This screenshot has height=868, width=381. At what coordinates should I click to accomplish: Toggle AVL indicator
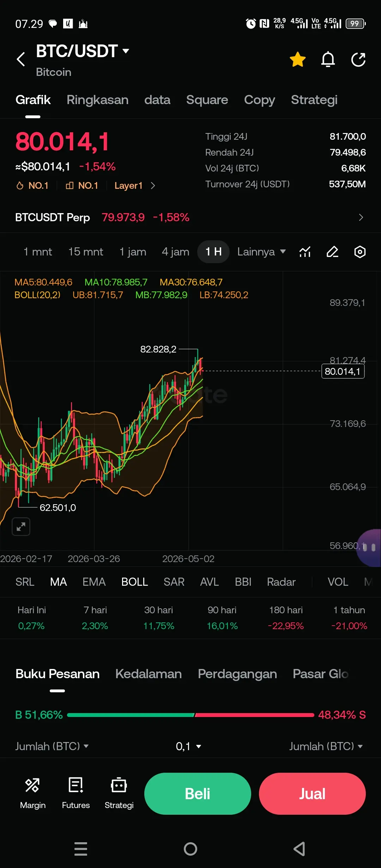pyautogui.click(x=210, y=582)
